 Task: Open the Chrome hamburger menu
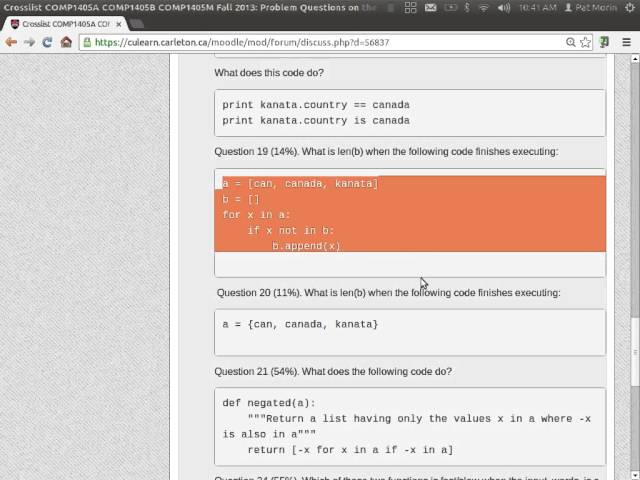click(627, 42)
